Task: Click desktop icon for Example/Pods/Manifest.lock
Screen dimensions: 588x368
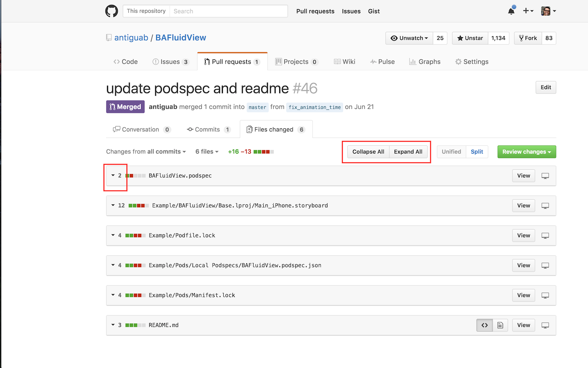Action: 545,295
